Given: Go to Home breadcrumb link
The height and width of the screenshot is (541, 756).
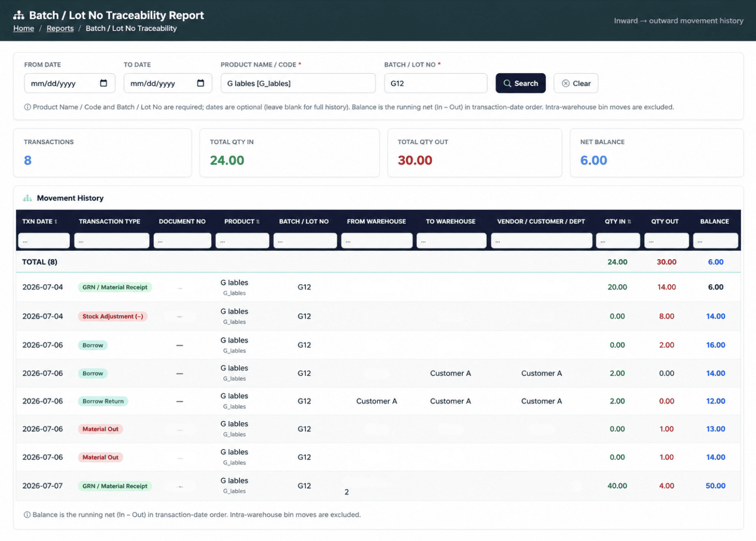Looking at the screenshot, I should 24,29.
